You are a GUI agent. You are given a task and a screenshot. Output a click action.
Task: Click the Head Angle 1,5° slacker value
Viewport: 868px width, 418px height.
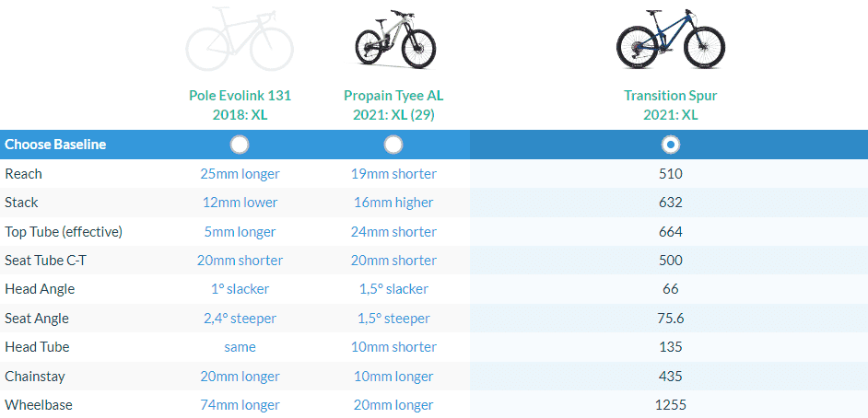(x=393, y=289)
